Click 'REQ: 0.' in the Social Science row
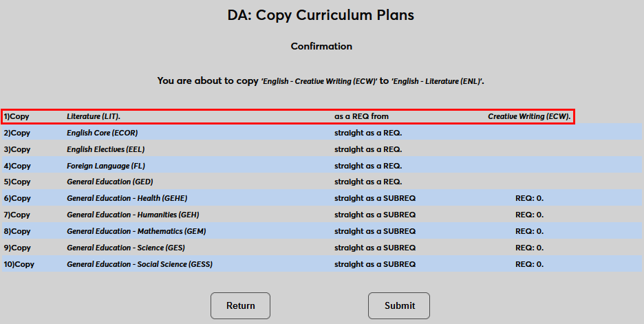The height and width of the screenshot is (324, 644). tap(529, 264)
